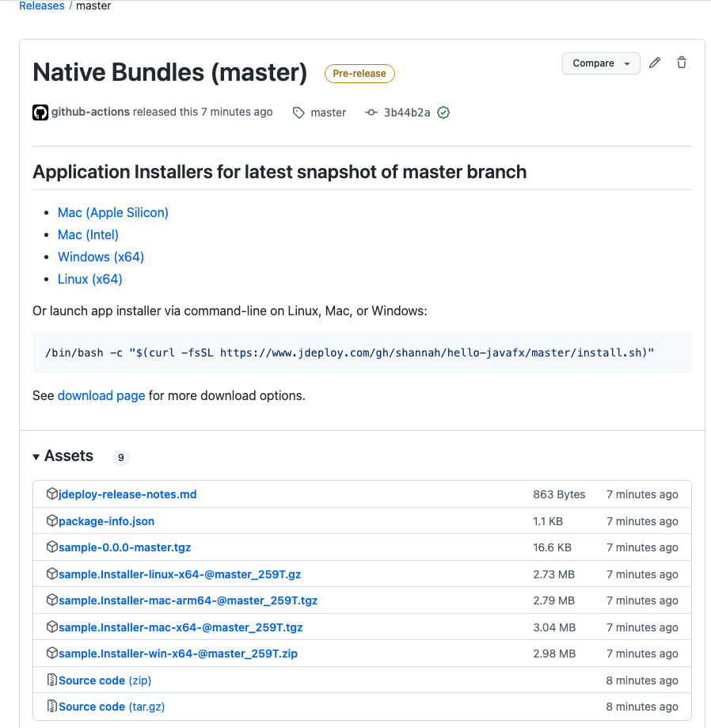
Task: Click the tag icon beside master
Action: pos(298,112)
